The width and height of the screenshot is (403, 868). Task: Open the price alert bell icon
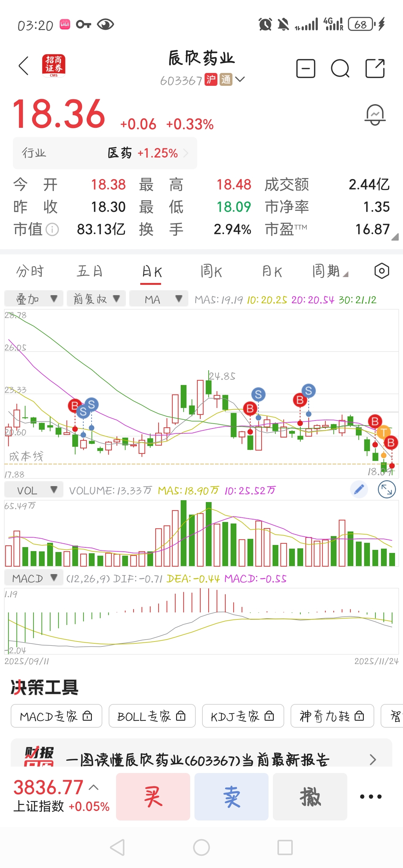coord(375,115)
